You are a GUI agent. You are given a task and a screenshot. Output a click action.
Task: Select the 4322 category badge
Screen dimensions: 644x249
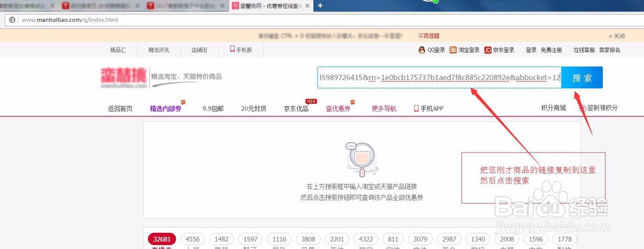click(366, 239)
